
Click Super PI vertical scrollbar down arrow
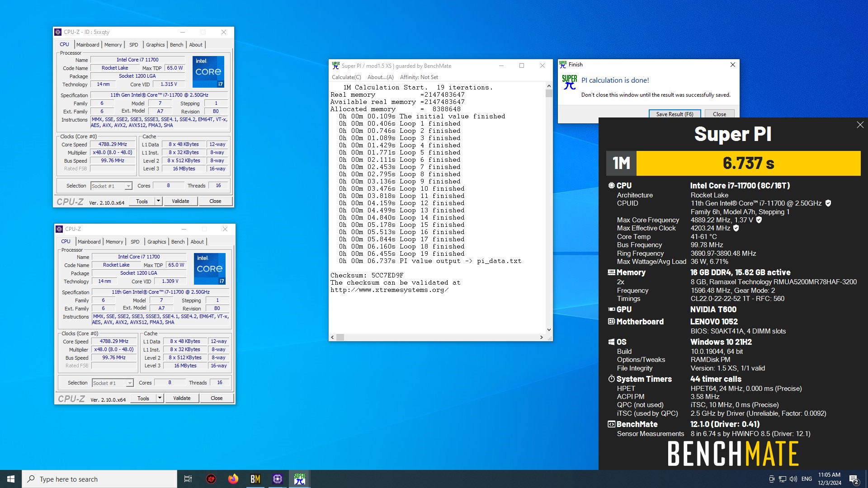click(x=549, y=330)
